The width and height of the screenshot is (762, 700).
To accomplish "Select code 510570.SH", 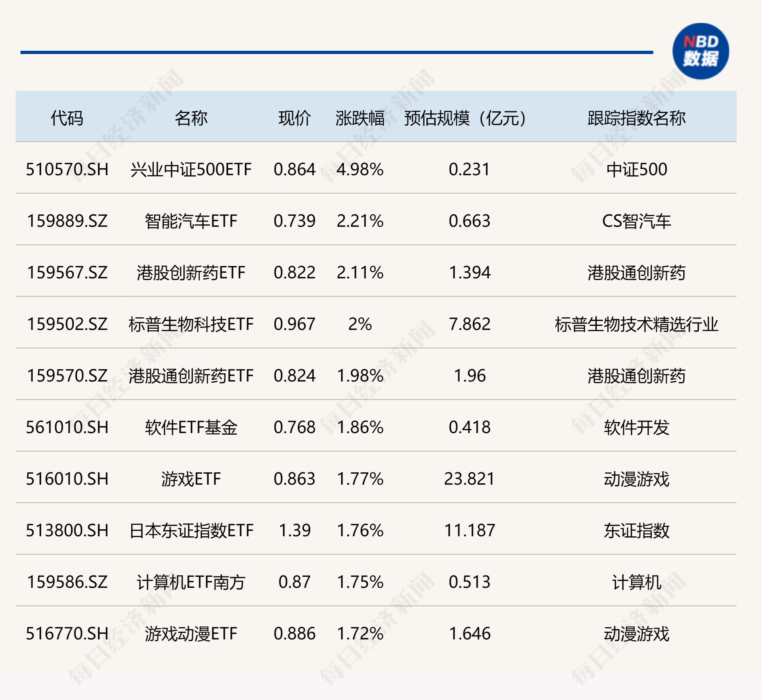I will (x=67, y=169).
